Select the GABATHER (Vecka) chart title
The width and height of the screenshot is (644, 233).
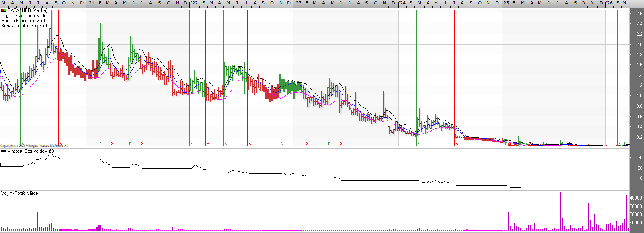click(27, 10)
